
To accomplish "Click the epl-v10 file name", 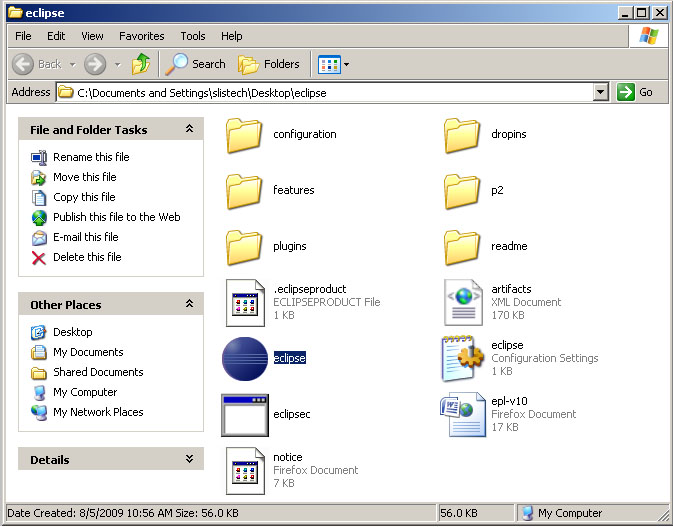I will coord(509,401).
